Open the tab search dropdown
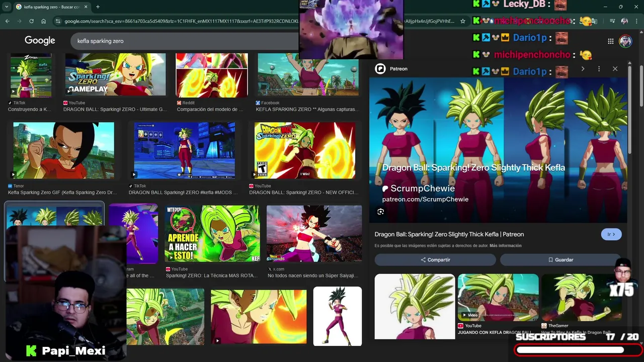Image resolution: width=644 pixels, height=362 pixels. click(7, 7)
